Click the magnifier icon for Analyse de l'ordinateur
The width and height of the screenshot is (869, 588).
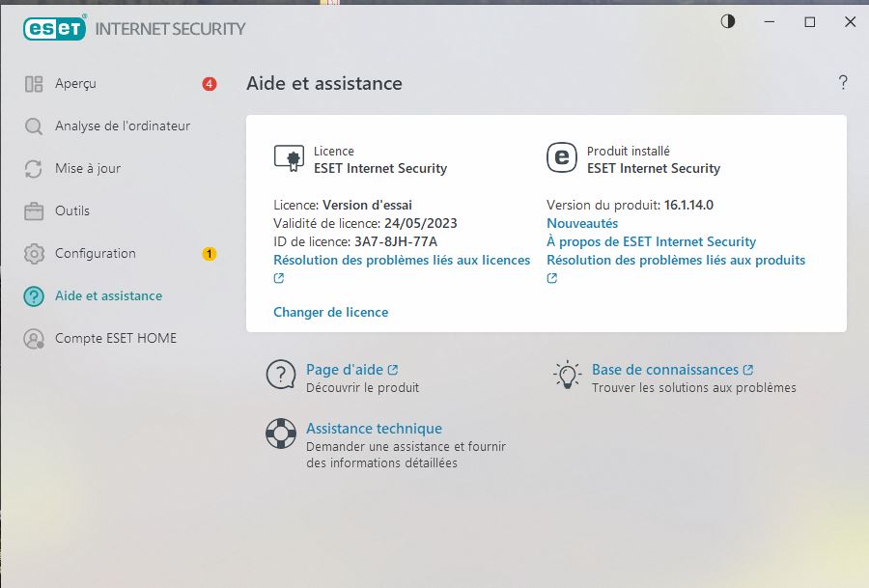(34, 126)
